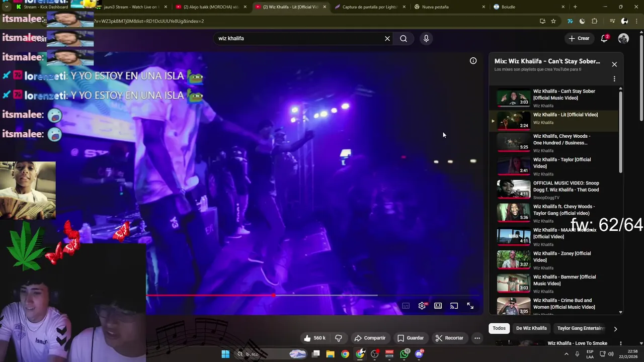This screenshot has height=362, width=644.
Task: Play One Hundred / Business playlist video
Action: [x=553, y=143]
